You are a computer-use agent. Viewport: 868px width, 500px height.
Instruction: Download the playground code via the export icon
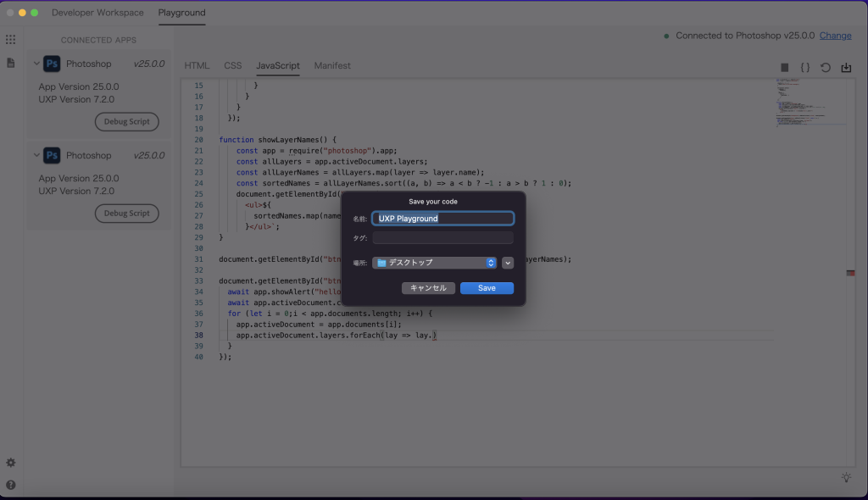point(846,67)
